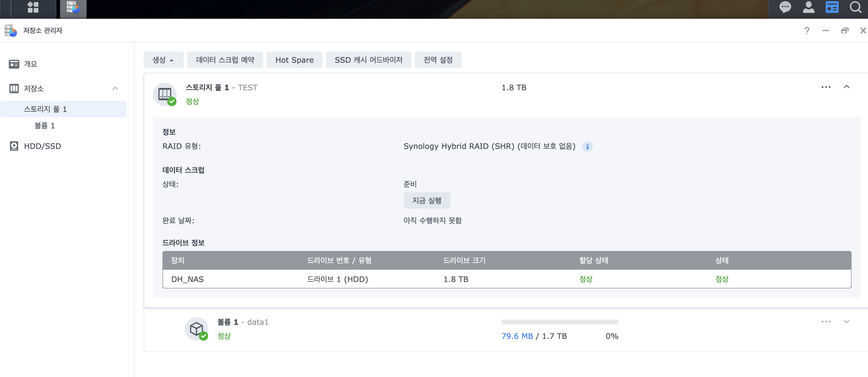This screenshot has width=868, height=377.
Task: Open the 생성 dropdown button
Action: point(163,60)
